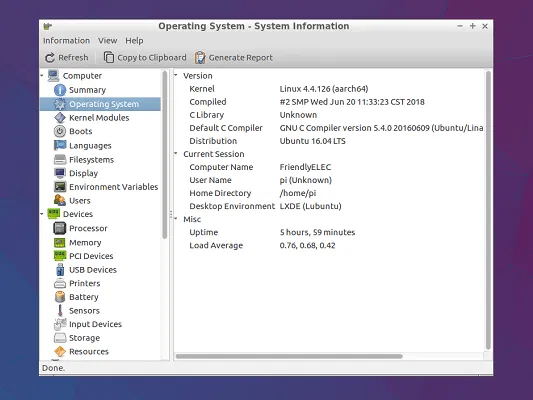Viewport: 533px width, 400px height.
Task: Click the Generate Report label
Action: pyautogui.click(x=241, y=58)
